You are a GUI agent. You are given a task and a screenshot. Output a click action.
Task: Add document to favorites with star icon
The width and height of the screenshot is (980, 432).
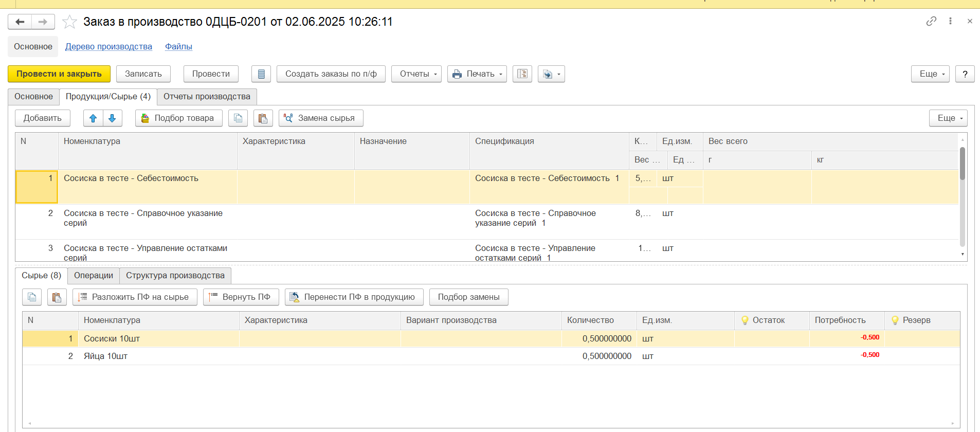69,22
